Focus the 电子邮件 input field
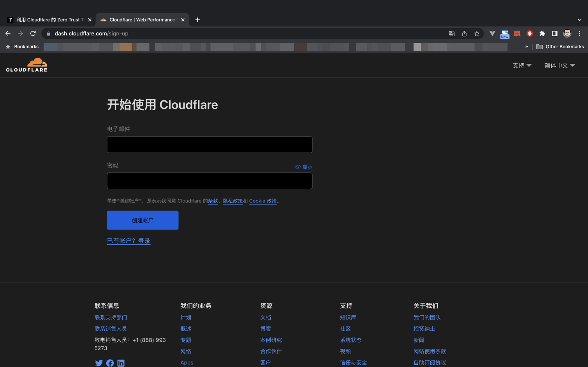Viewport: 588px width, 367px height. click(209, 145)
